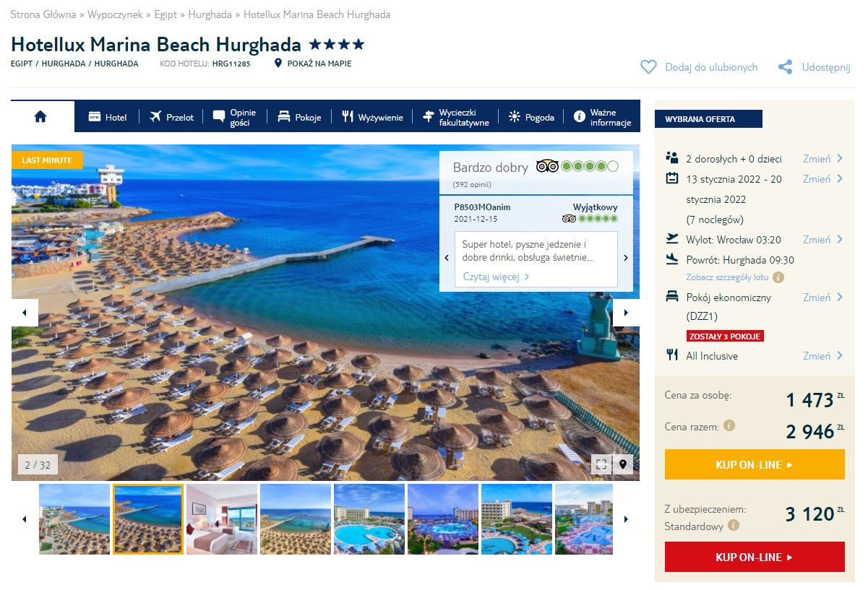Advance to next guest review
868x590 pixels.
tap(626, 258)
